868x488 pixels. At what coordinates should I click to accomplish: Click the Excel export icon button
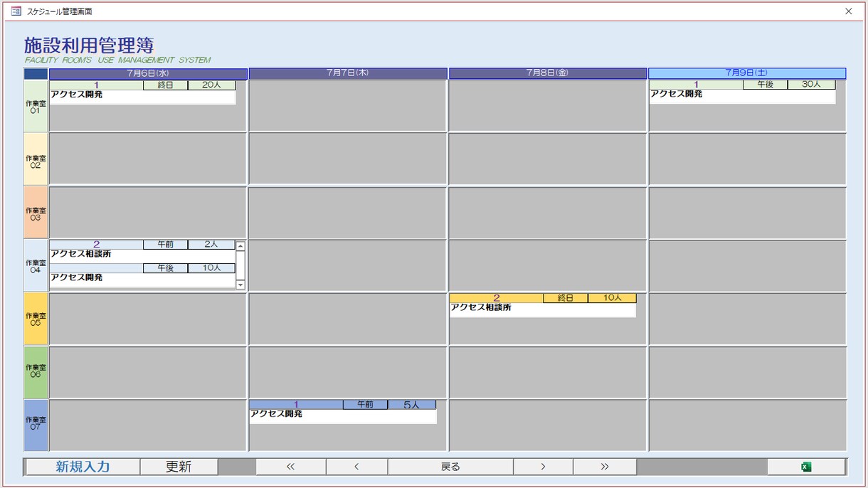(806, 467)
